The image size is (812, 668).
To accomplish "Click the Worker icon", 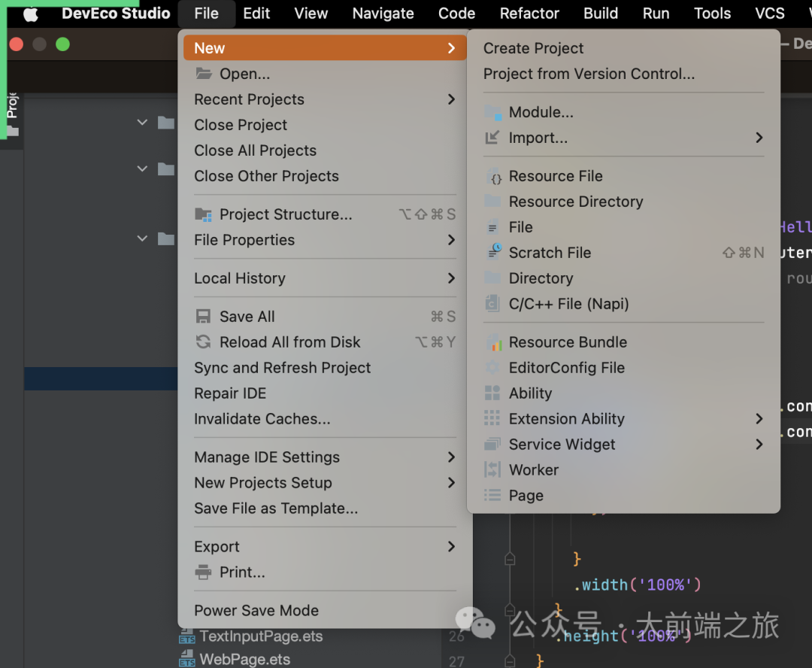I will pyautogui.click(x=492, y=469).
